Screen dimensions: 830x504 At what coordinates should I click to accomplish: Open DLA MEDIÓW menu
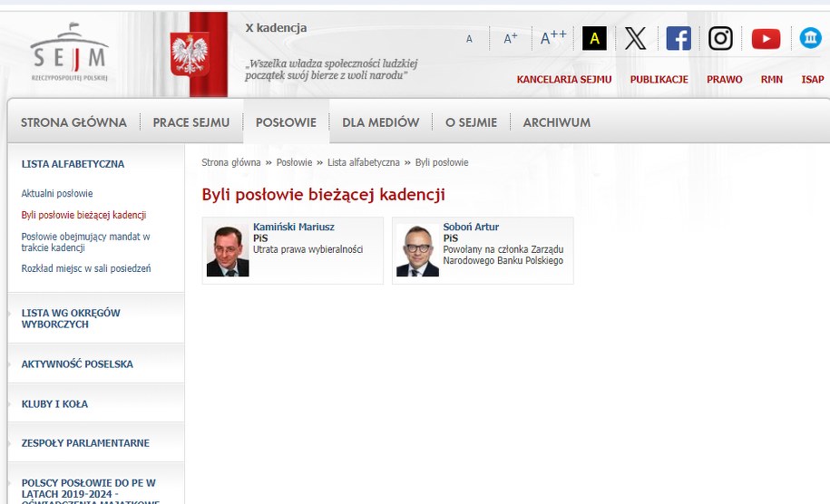pyautogui.click(x=381, y=122)
